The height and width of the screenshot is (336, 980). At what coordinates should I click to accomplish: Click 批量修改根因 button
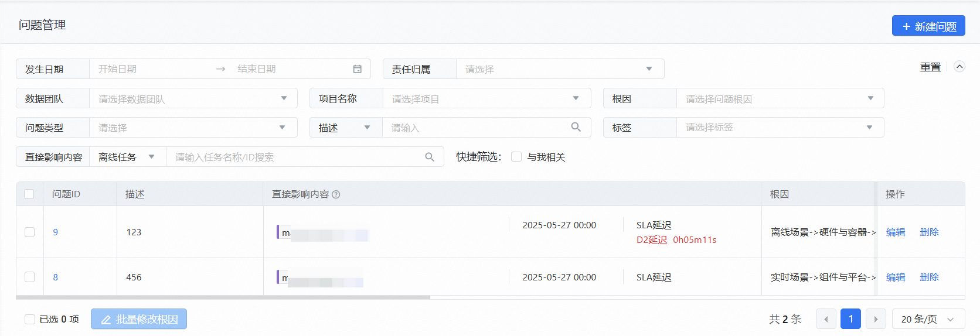[x=139, y=319]
